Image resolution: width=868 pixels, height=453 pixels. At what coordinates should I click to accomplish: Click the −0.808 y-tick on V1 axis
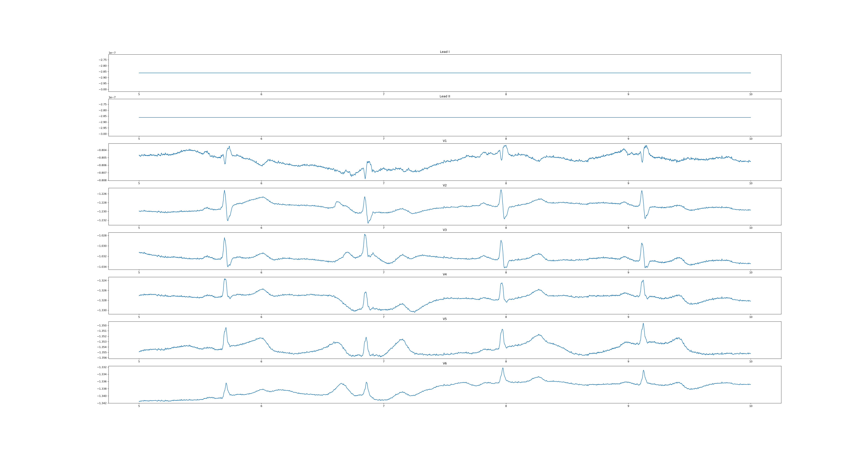[102, 180]
